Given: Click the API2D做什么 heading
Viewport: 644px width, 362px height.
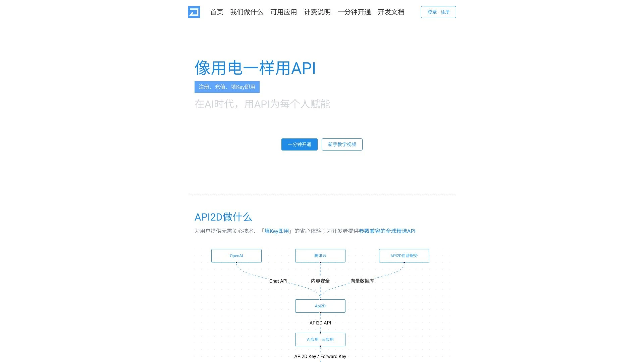Looking at the screenshot, I should [224, 217].
